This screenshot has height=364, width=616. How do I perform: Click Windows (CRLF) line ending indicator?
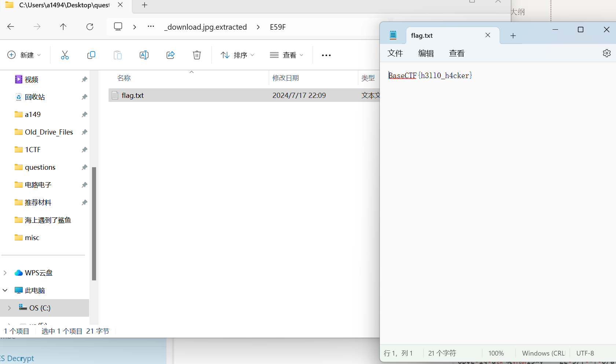[543, 353]
